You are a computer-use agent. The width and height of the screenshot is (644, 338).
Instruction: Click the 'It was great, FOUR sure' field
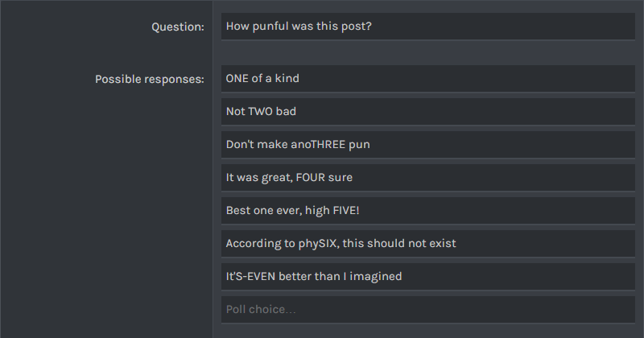[x=428, y=177]
